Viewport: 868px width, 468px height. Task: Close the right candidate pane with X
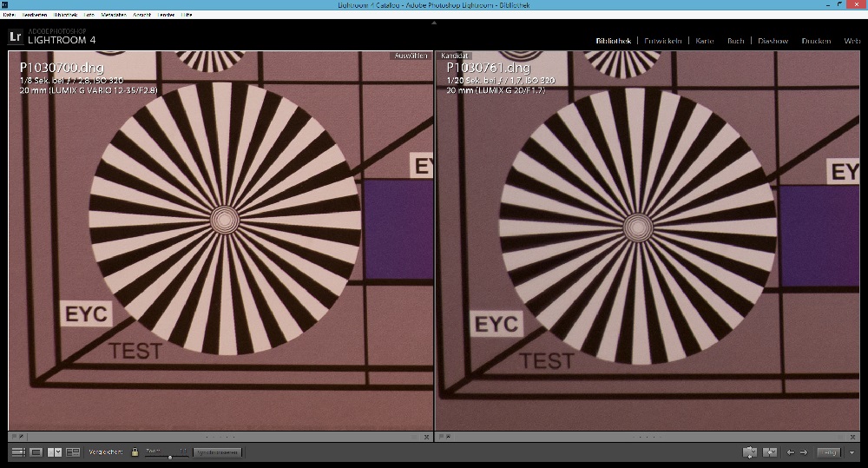854,437
